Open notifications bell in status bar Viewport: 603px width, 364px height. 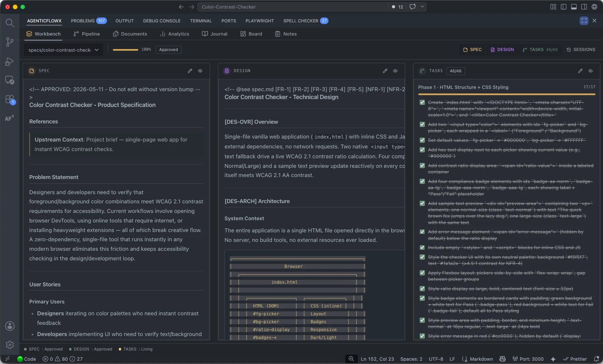tap(596, 359)
